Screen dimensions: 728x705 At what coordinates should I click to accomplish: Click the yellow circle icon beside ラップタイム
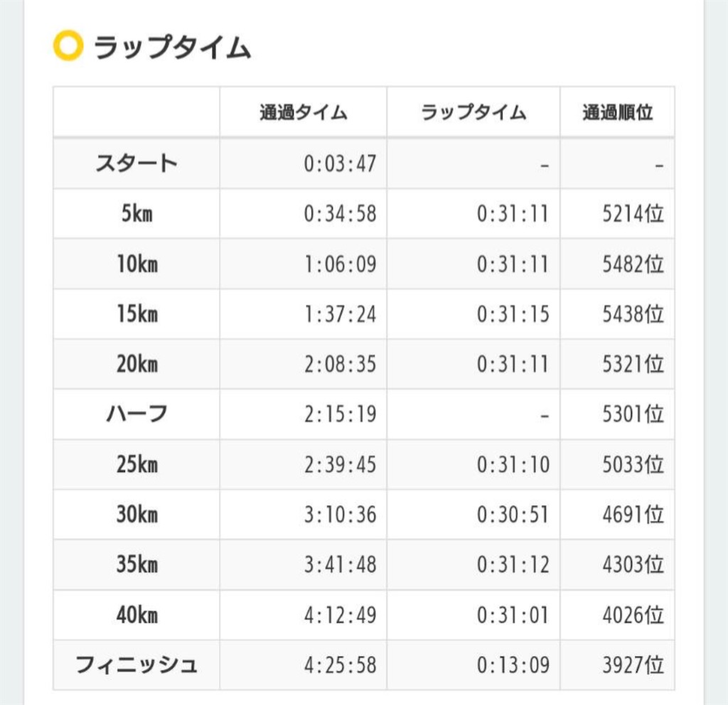pyautogui.click(x=68, y=45)
